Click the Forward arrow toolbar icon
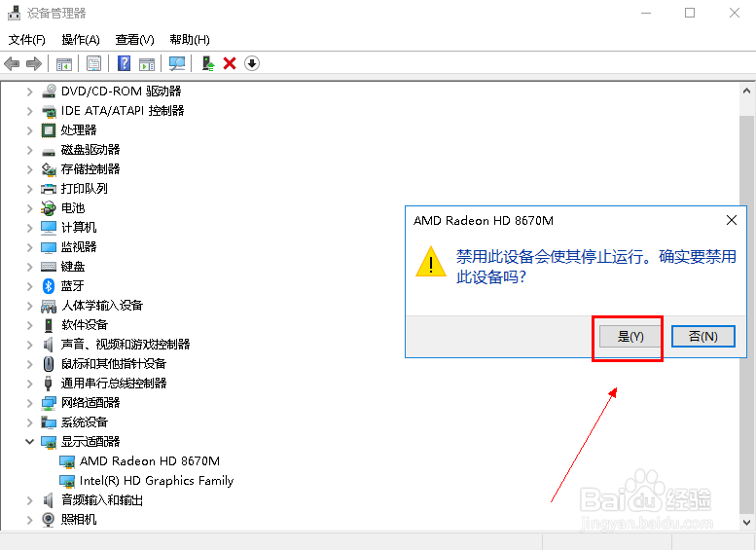 click(34, 63)
